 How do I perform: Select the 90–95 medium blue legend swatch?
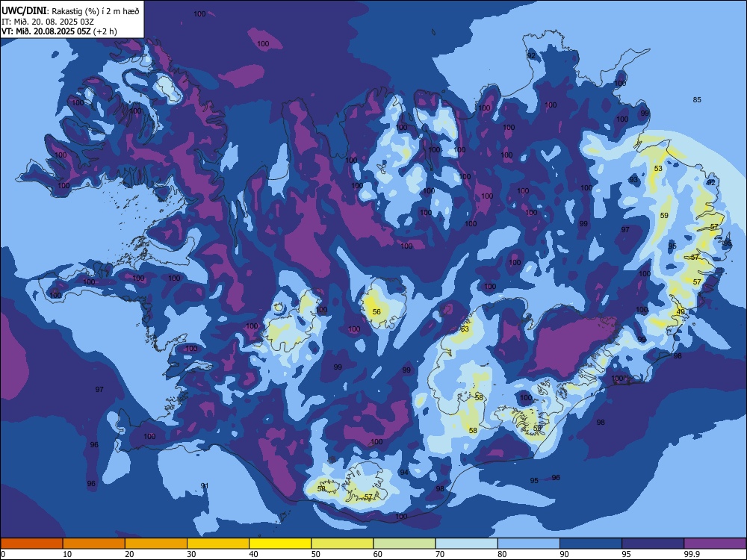click(591, 544)
